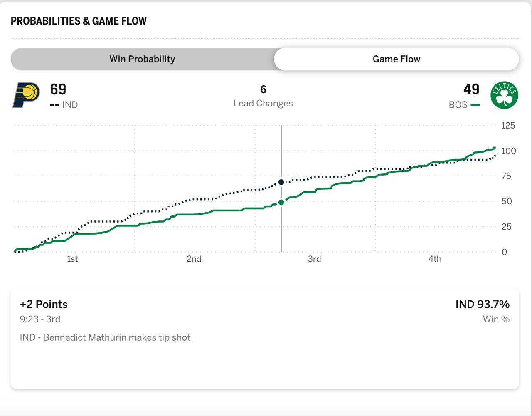The image size is (532, 416).
Task: Switch to the Win Probability tab
Action: coord(142,59)
